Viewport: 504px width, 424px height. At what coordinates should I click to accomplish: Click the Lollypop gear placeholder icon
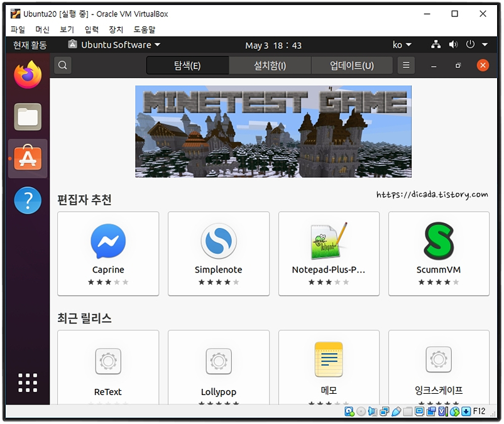219,361
